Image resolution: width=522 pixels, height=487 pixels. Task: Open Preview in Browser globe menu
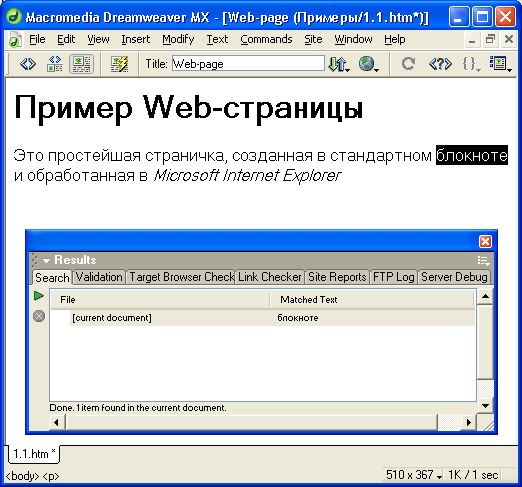point(368,64)
